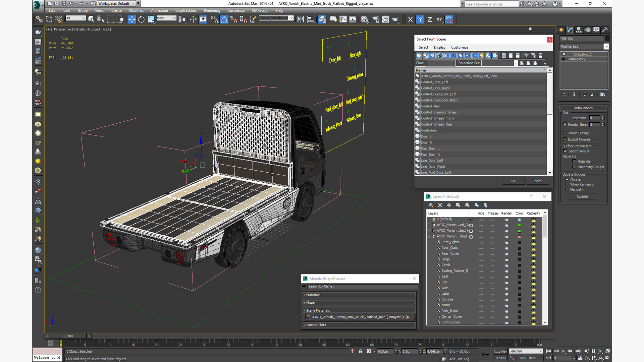Delete highlighted layer with X icon
This screenshot has width=644, height=362.
[440, 205]
